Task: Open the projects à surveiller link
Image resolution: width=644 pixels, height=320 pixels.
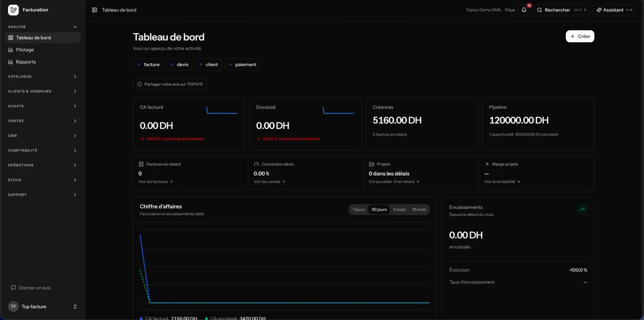Action: [x=394, y=182]
